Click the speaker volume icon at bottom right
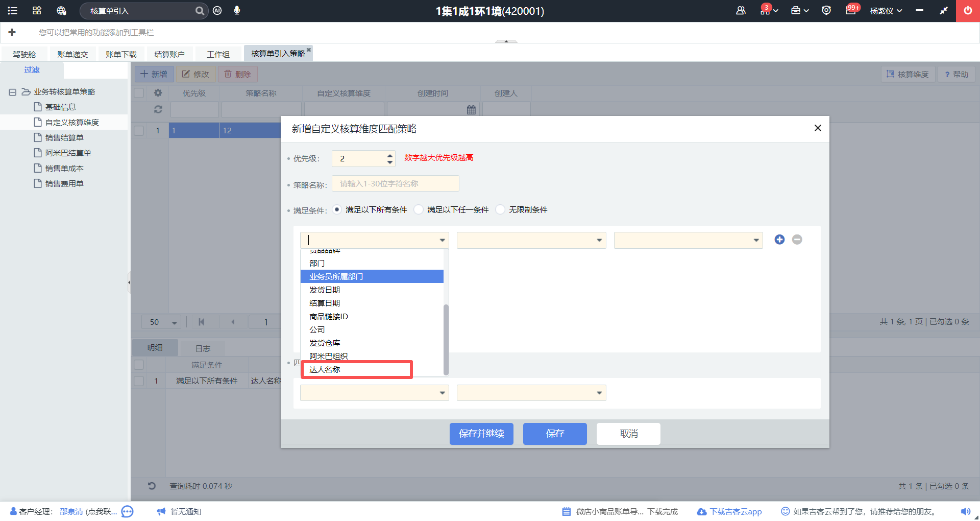 [965, 511]
